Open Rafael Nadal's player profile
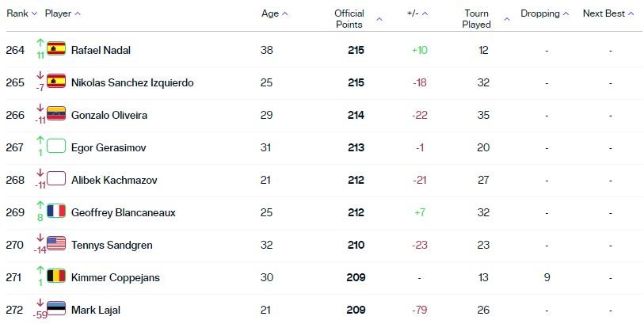The height and width of the screenshot is (324, 644). (x=101, y=50)
